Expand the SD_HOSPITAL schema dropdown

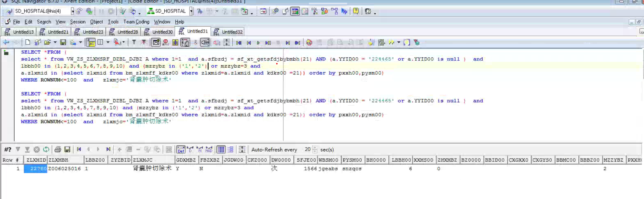(191, 11)
